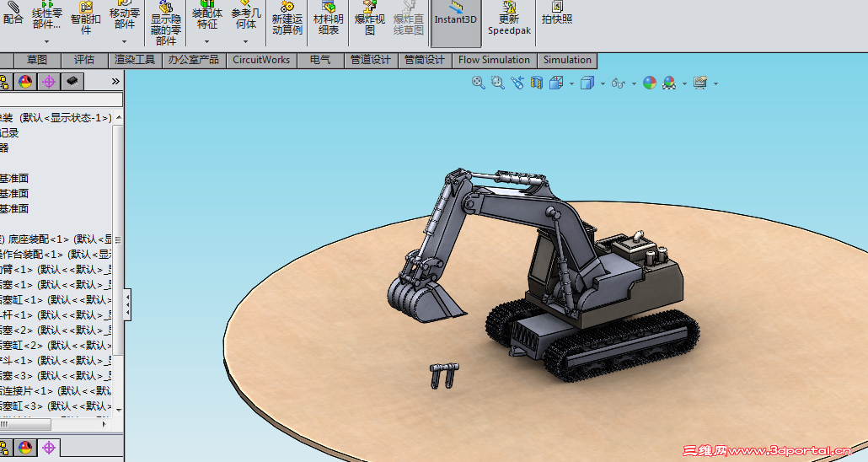This screenshot has height=462, width=868.
Task: Click the Edit Appearance color ball icon
Action: tap(649, 83)
